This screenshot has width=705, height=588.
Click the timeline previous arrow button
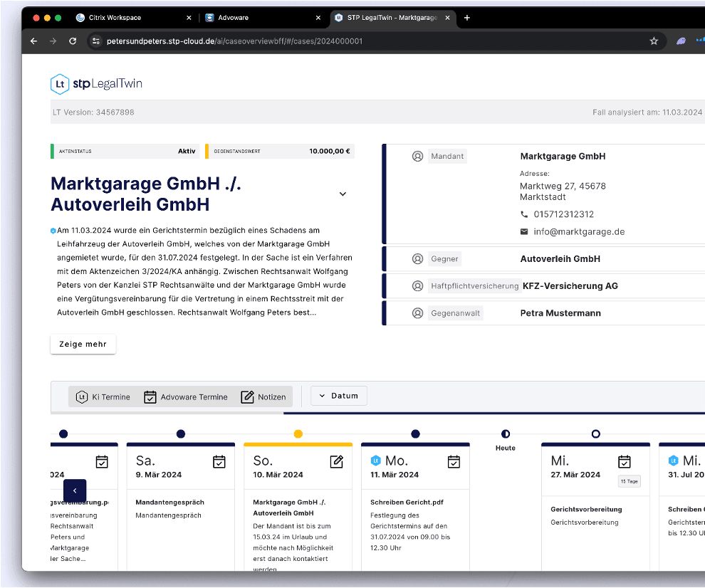[75, 491]
